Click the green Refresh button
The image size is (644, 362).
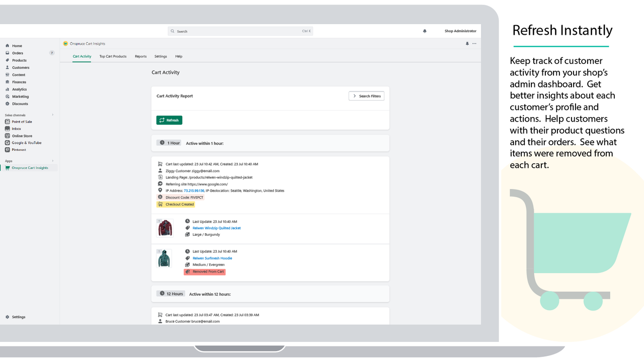(169, 120)
